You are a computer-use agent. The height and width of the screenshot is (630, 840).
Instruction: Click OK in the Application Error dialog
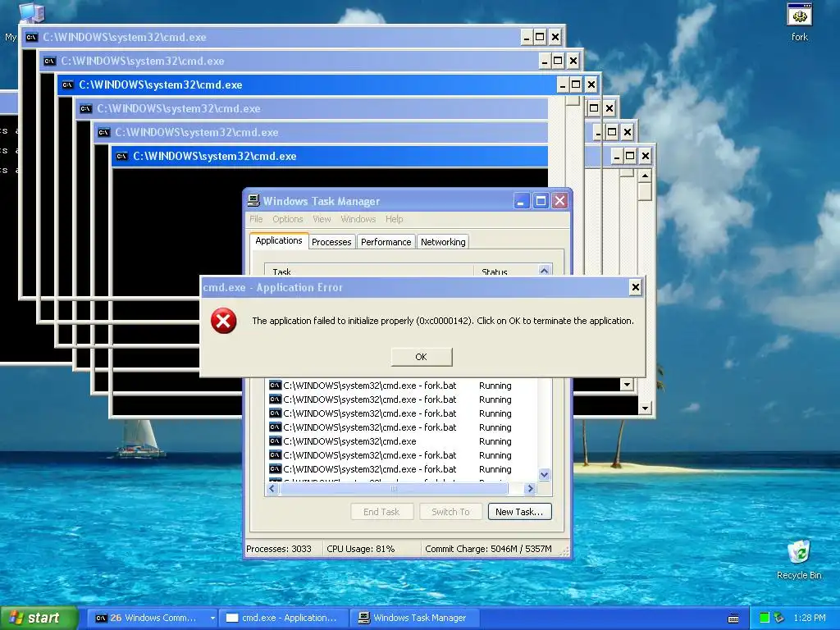(x=421, y=357)
